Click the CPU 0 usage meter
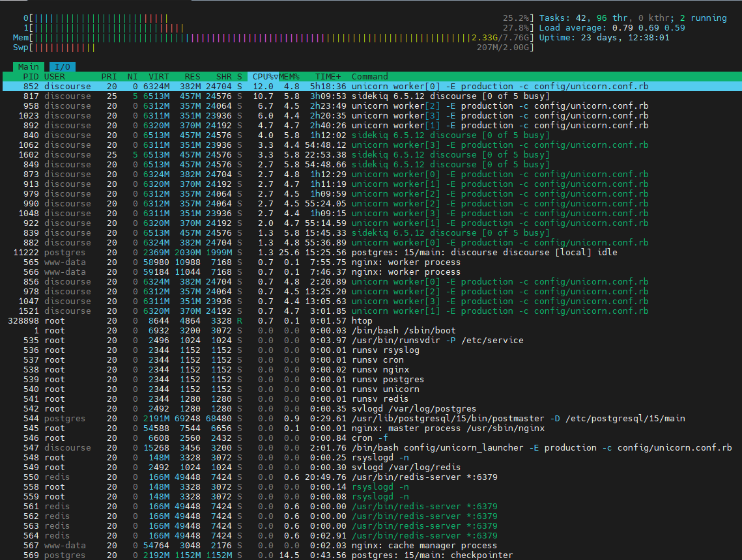 pos(279,18)
